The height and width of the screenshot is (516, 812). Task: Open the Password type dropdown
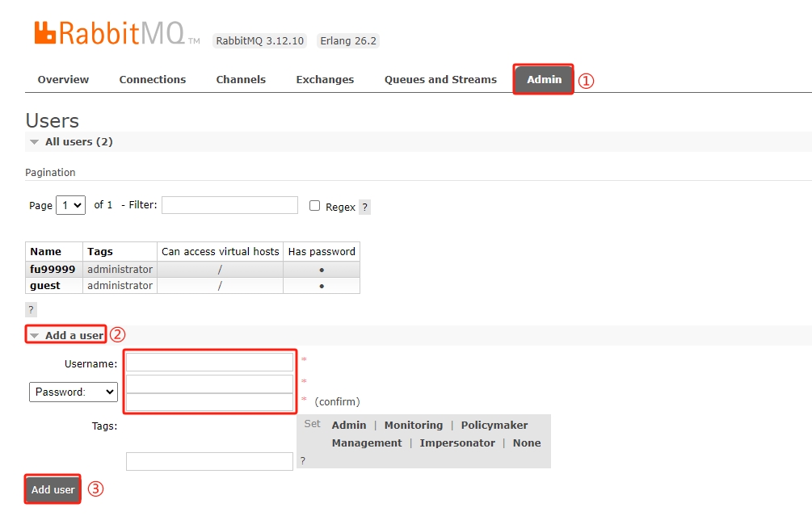pyautogui.click(x=74, y=392)
